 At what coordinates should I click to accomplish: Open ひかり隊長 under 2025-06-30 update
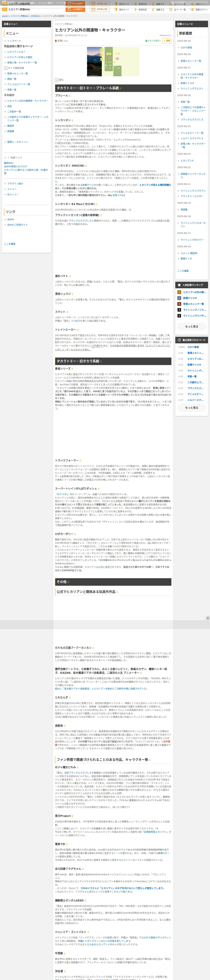pyautogui.click(x=186, y=48)
